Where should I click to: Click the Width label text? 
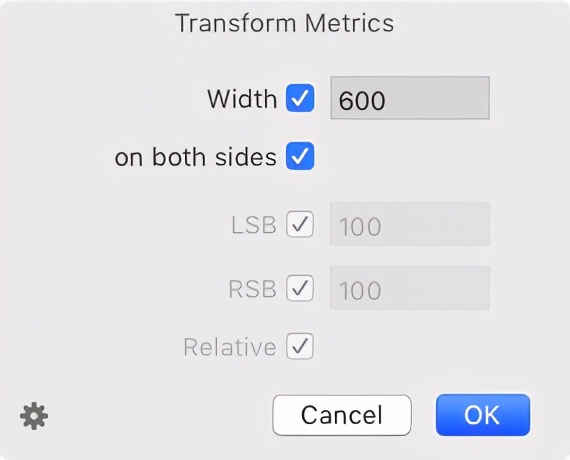click(x=242, y=99)
